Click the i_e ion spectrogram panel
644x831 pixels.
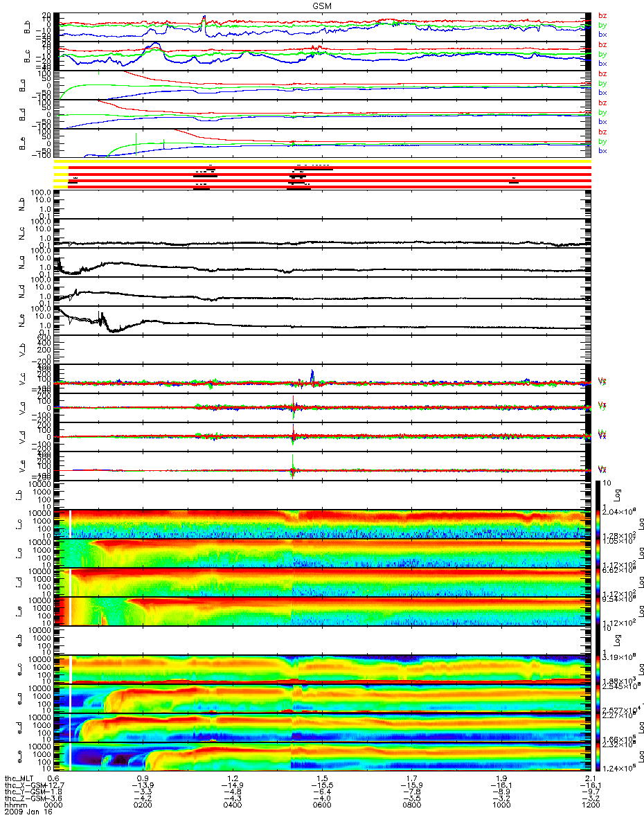click(322, 611)
